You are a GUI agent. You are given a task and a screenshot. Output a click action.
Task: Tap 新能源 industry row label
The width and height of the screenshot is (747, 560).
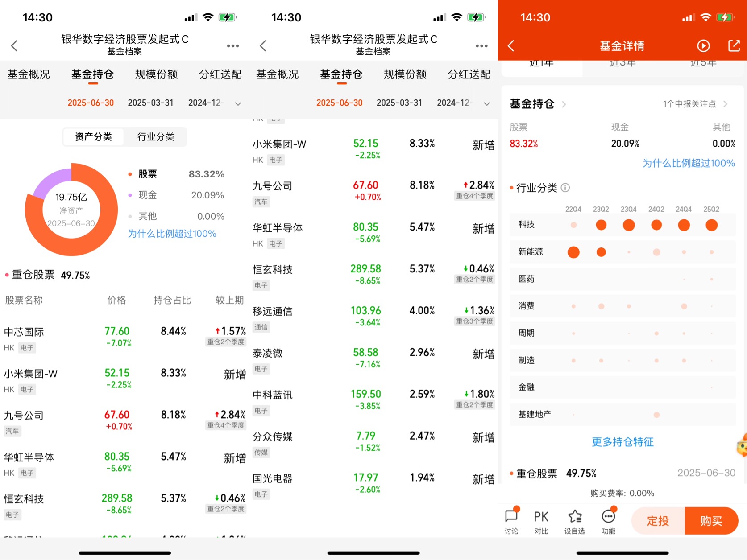click(531, 251)
